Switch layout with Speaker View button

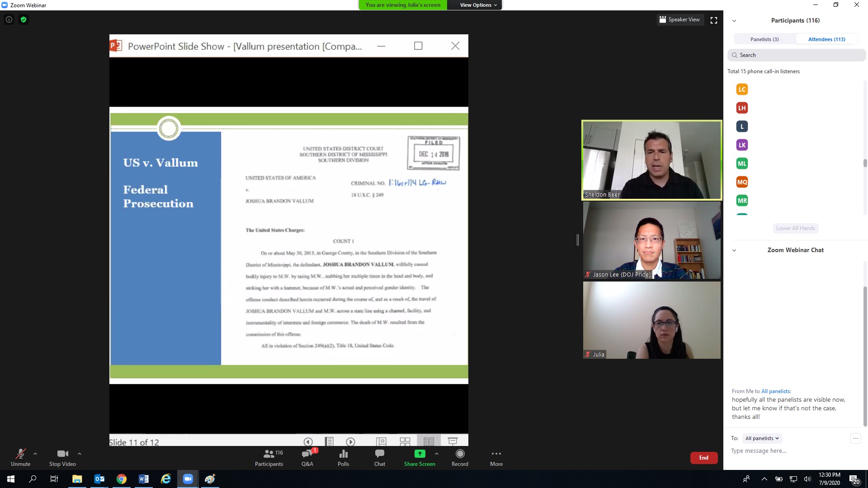[680, 19]
